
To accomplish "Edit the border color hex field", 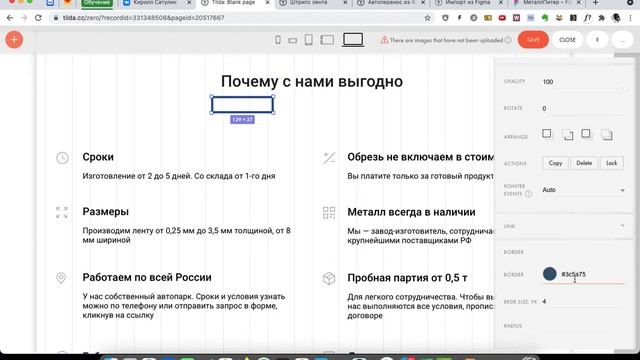I will 592,274.
